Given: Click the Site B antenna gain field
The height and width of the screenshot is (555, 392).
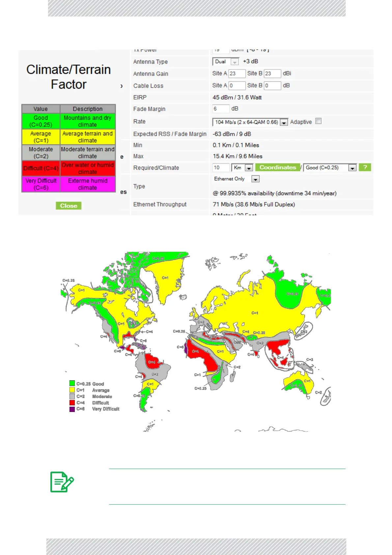Looking at the screenshot, I should 272,73.
